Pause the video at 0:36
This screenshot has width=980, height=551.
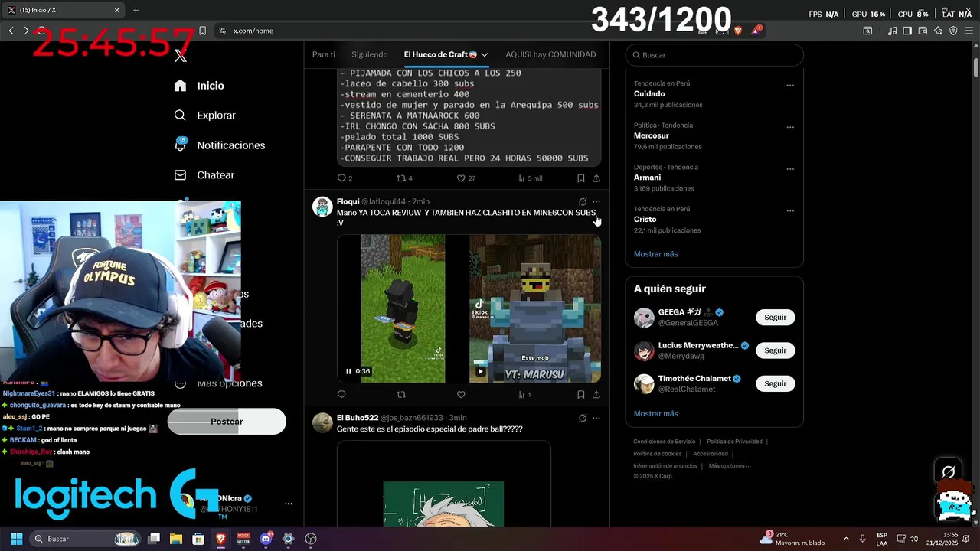point(348,371)
